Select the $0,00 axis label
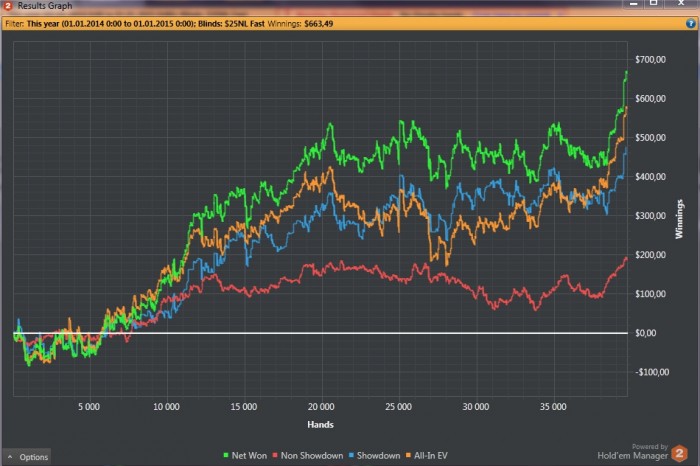700x466 pixels. [646, 333]
